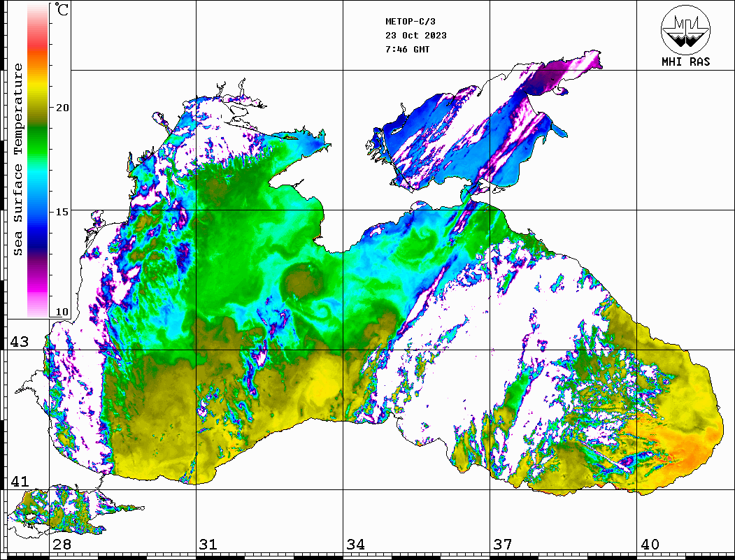Image resolution: width=735 pixels, height=560 pixels.
Task: Click the 'Sea Surface Temperature' legend title
Action: 17,159
